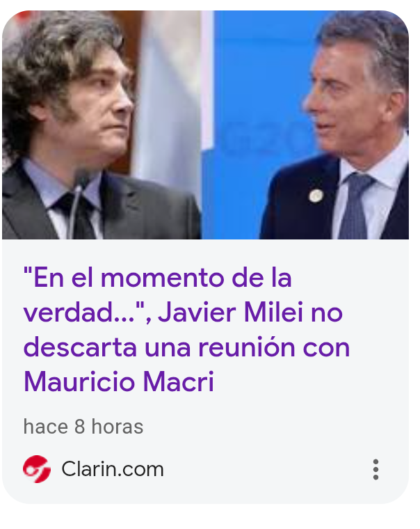Click empty card area beside Clarin.com
420x529 pixels.
point(266,469)
